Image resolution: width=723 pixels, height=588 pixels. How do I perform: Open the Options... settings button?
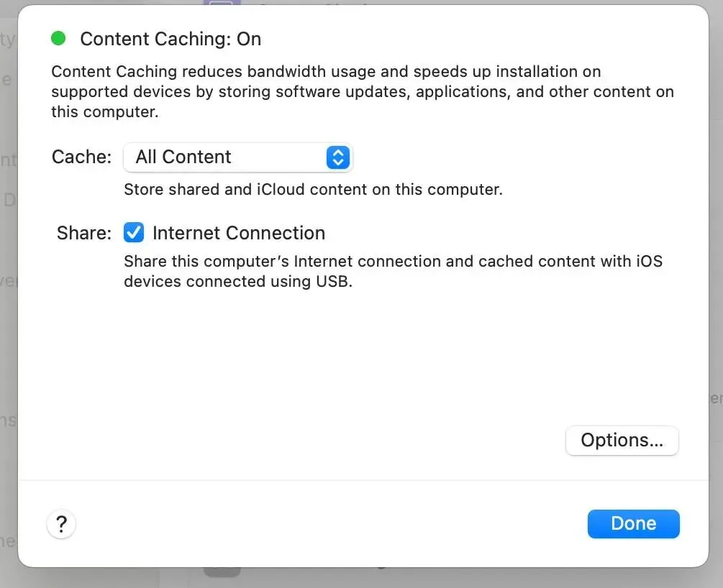(622, 441)
